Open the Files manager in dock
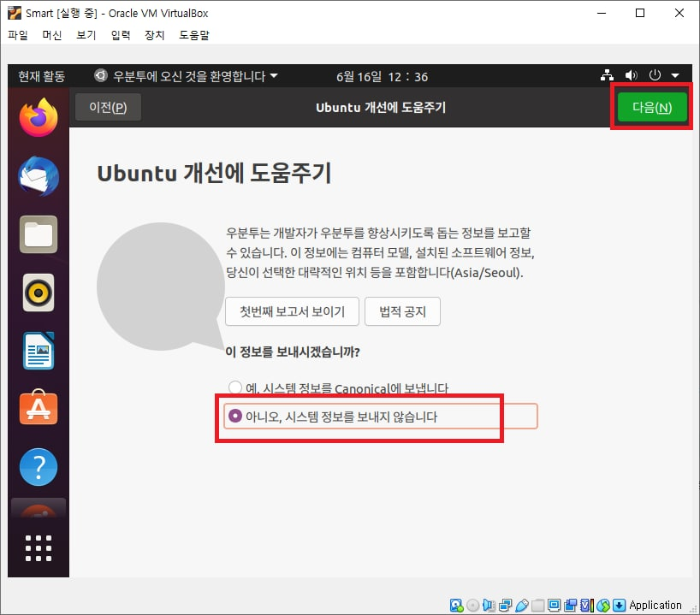 tap(39, 234)
